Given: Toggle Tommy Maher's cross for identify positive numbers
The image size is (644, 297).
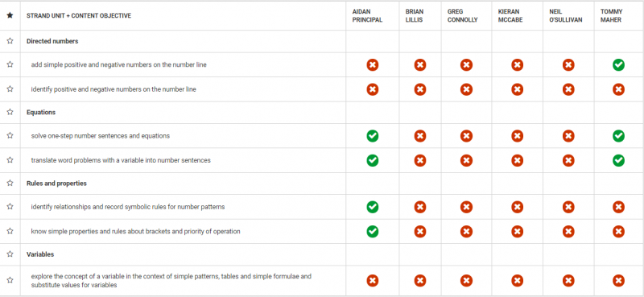Looking at the screenshot, I should pyautogui.click(x=618, y=89).
